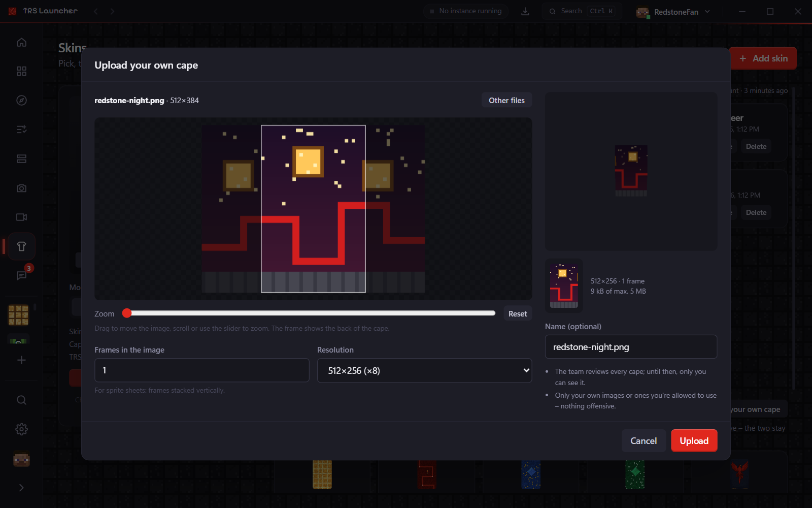Click the No instance running status
The image size is (812, 508).
click(465, 11)
